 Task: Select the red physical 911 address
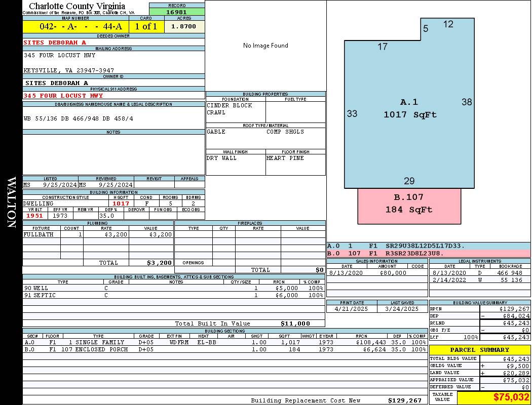click(63, 96)
